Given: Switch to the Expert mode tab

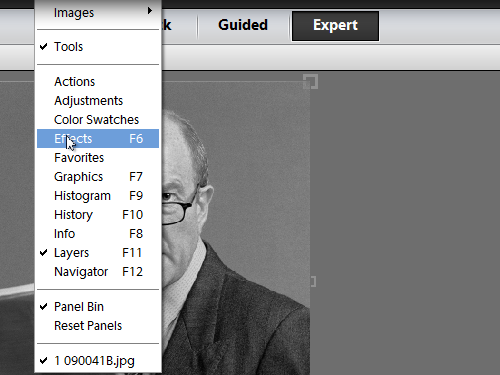Looking at the screenshot, I should point(335,26).
